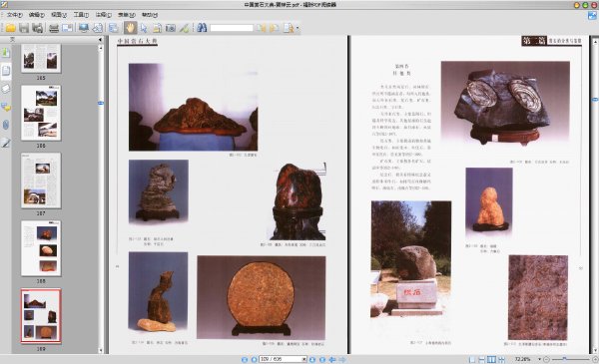Click the pencil typewriter tool icon

[x=184, y=28]
